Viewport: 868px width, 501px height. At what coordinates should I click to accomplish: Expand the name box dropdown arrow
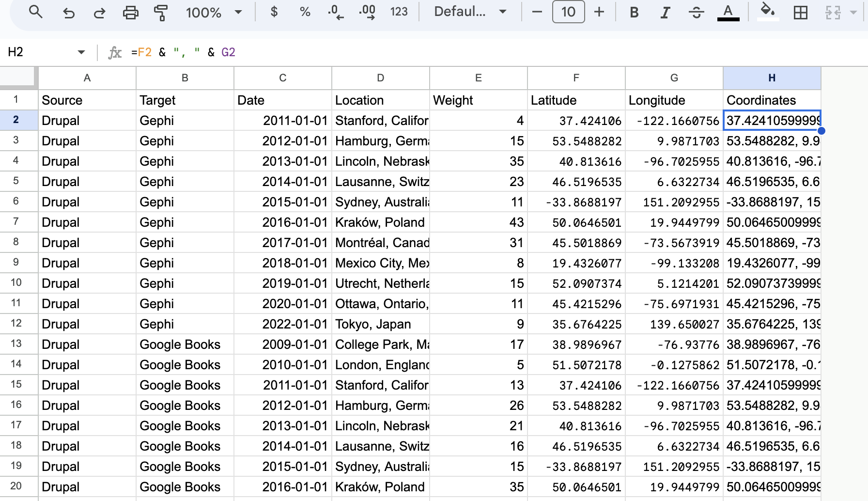pos(81,52)
